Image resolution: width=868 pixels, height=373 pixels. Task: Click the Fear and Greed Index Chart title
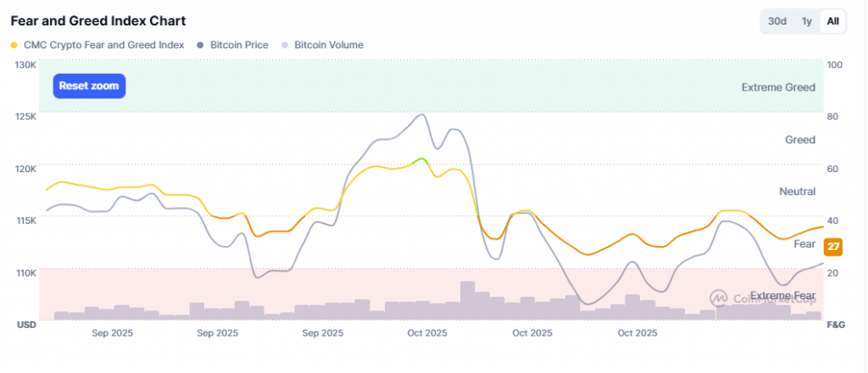pos(98,20)
